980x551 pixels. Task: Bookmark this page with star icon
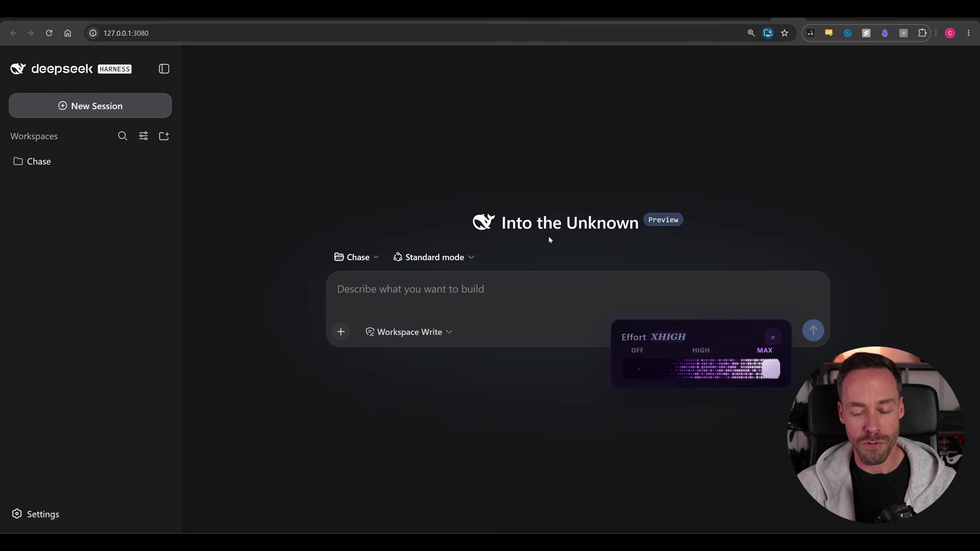tap(785, 33)
